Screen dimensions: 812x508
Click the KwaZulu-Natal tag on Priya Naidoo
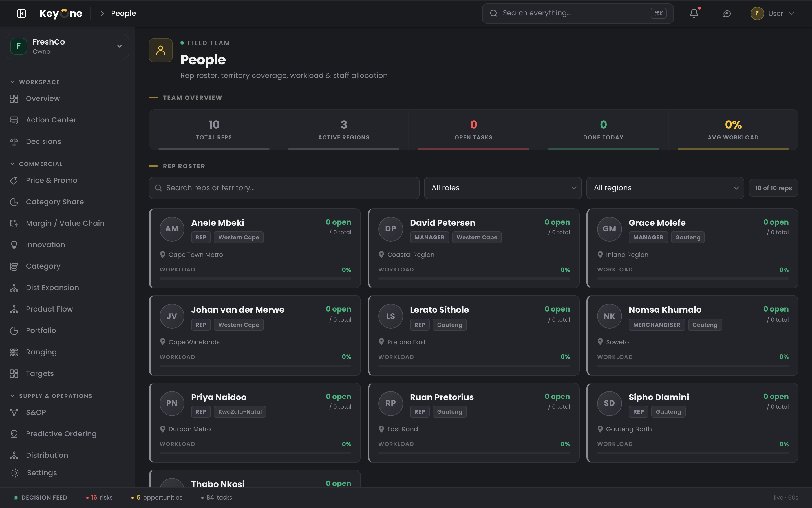[x=240, y=411]
